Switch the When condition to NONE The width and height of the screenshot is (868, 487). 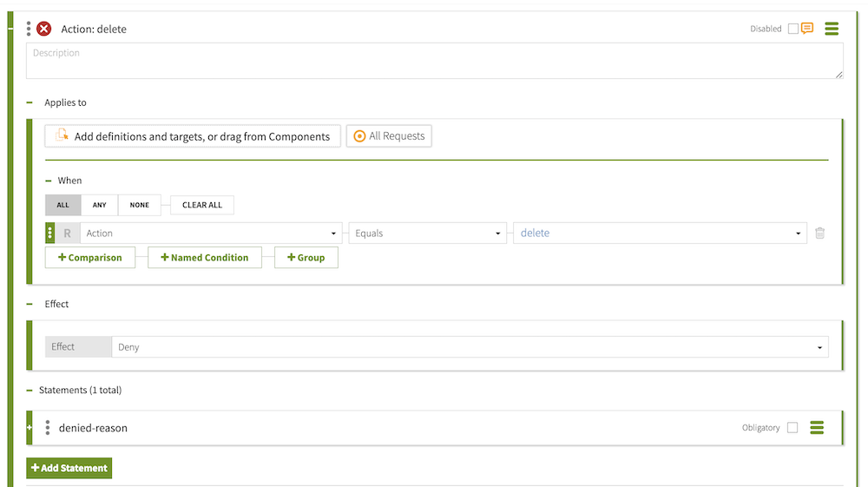tap(140, 205)
